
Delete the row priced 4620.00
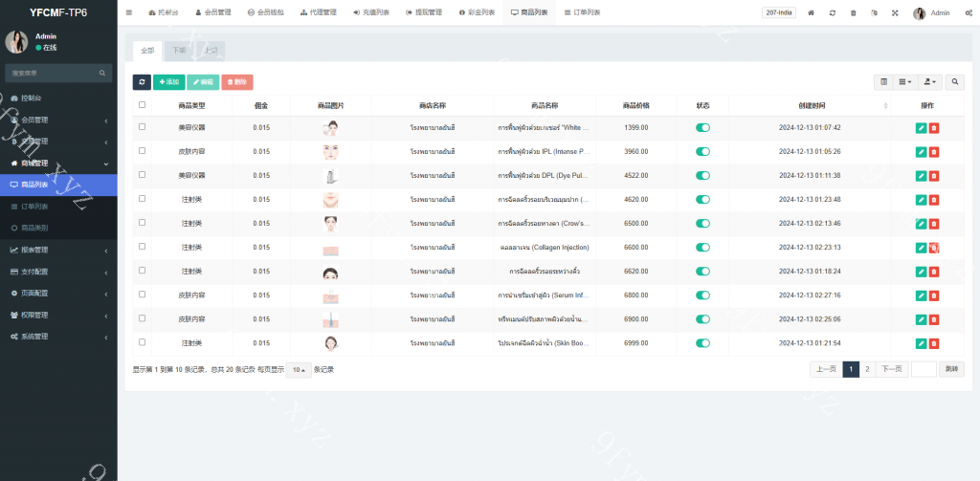pyautogui.click(x=934, y=199)
